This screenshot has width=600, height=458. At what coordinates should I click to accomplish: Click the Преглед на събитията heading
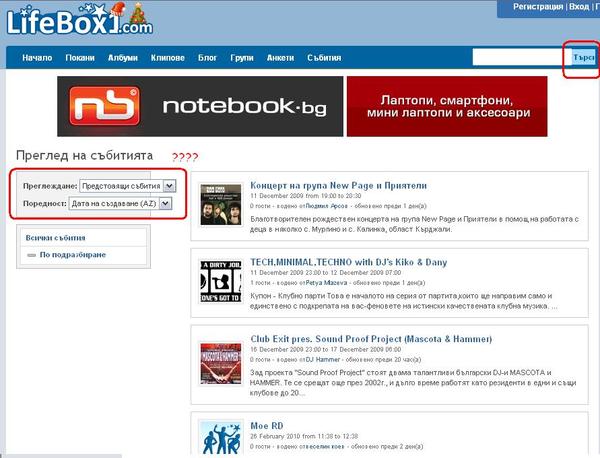(x=85, y=155)
